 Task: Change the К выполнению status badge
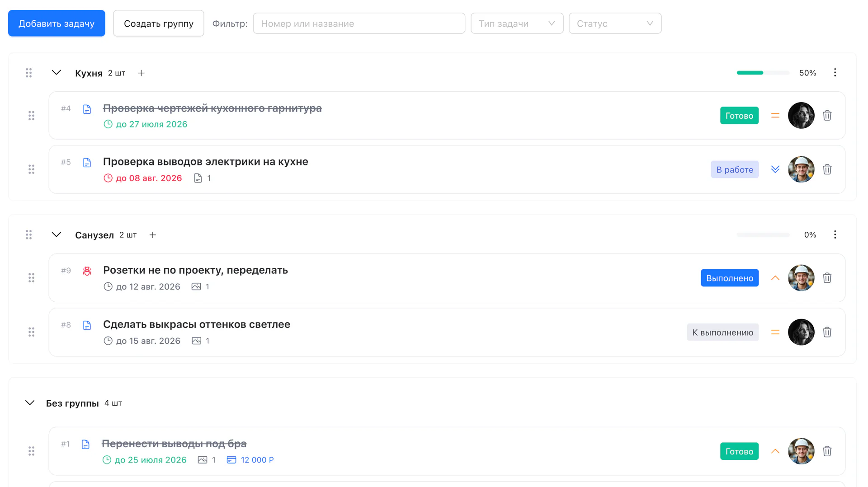(723, 332)
